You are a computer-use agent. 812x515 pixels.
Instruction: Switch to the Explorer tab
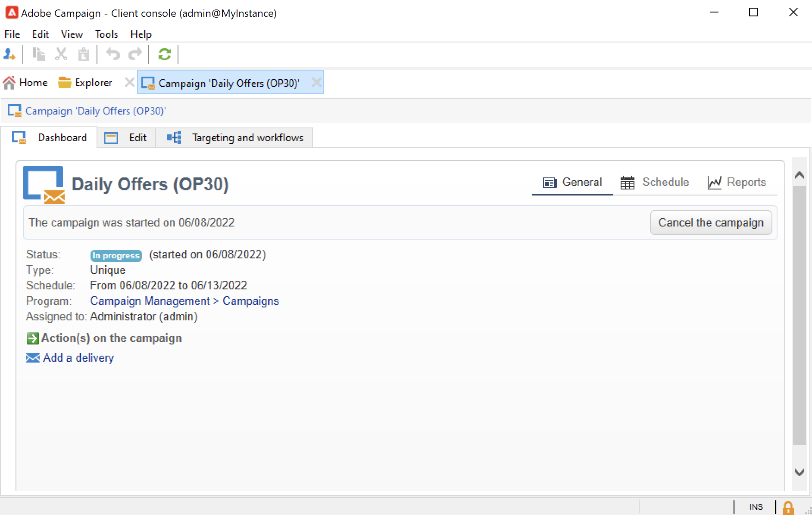tap(85, 82)
